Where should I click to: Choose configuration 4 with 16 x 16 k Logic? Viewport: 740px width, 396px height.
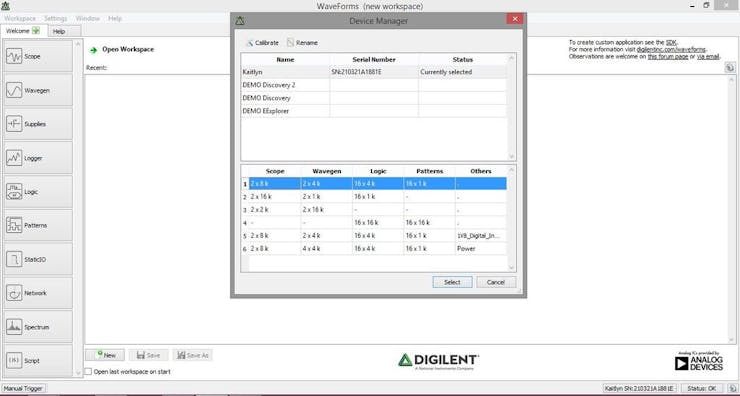(x=374, y=222)
